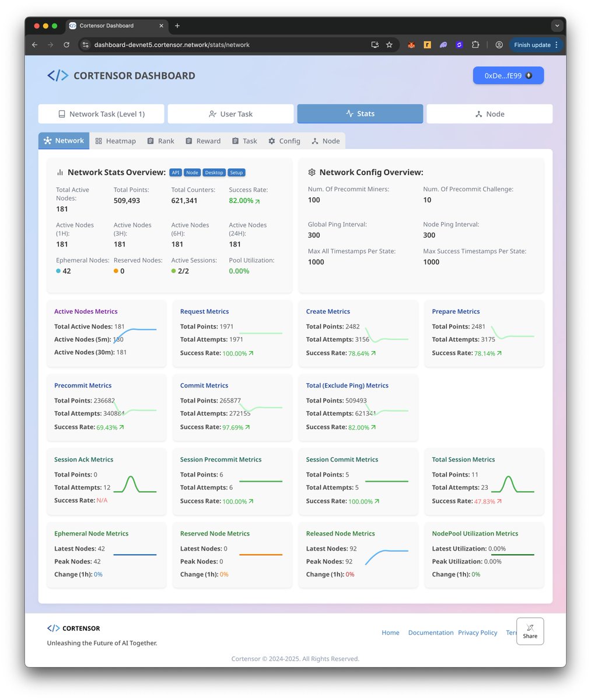
Task: Click Ephemeral Node Metrics heading
Action: click(91, 534)
